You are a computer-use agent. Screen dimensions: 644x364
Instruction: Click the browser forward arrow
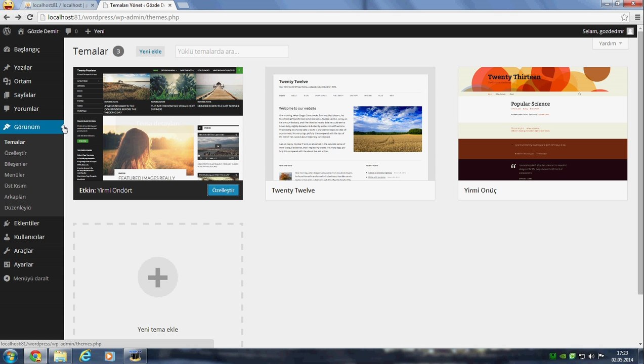[x=18, y=17]
